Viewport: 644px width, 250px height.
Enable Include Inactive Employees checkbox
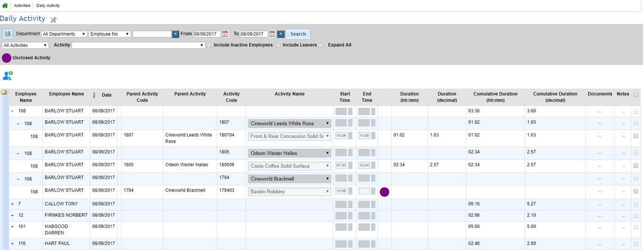(x=209, y=46)
